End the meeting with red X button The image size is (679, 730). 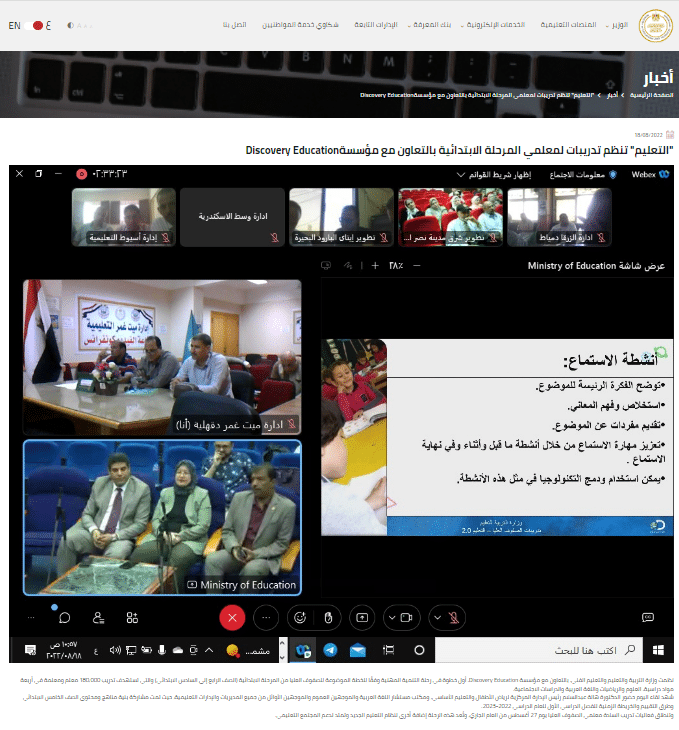(x=232, y=618)
